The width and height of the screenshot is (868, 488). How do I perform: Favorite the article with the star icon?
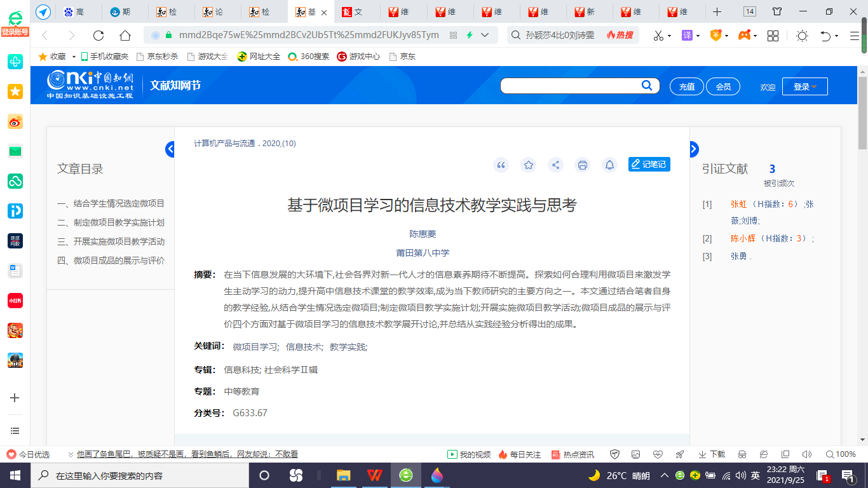(x=528, y=165)
